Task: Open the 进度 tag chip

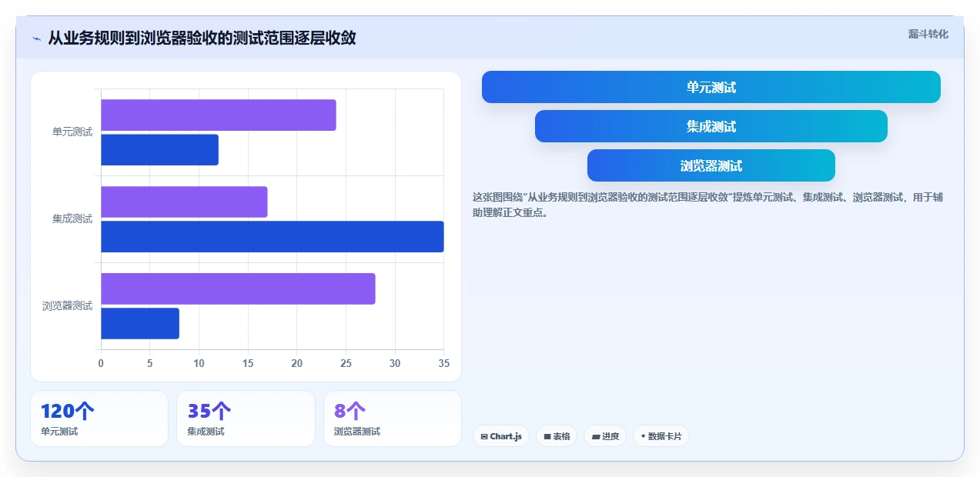Action: point(605,436)
